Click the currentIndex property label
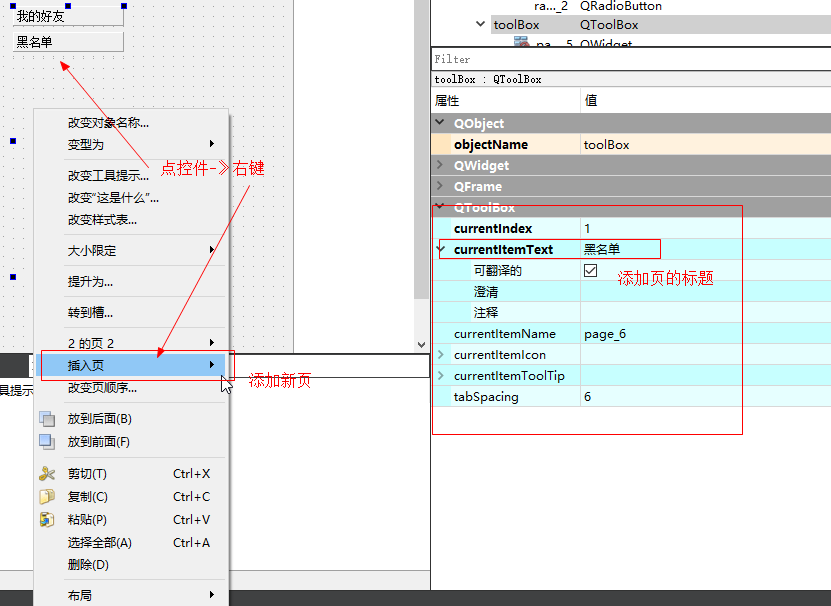Viewport: 831px width, 606px height. (493, 228)
